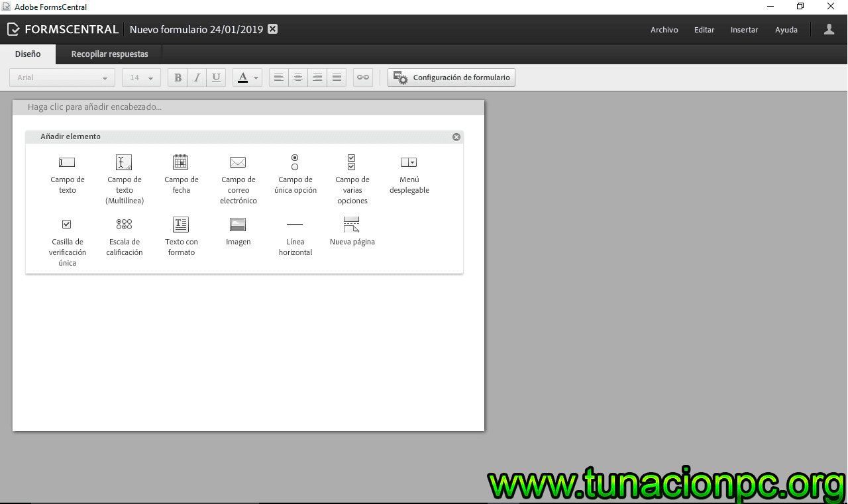The image size is (848, 504).
Task: Switch to the Diseño tab
Action: click(x=28, y=54)
